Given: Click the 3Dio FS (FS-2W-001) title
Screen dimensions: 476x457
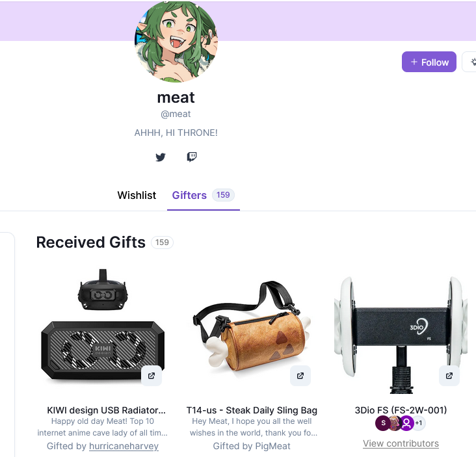Looking at the screenshot, I should 401,410.
